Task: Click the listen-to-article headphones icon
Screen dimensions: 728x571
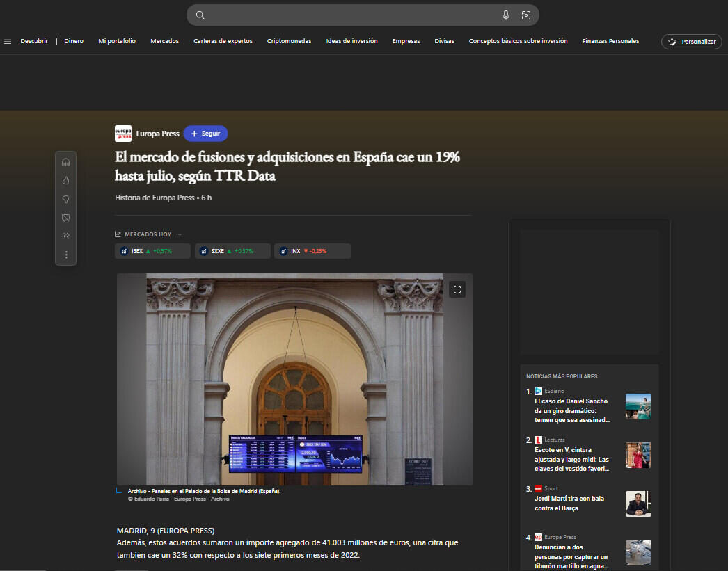Action: (66, 162)
